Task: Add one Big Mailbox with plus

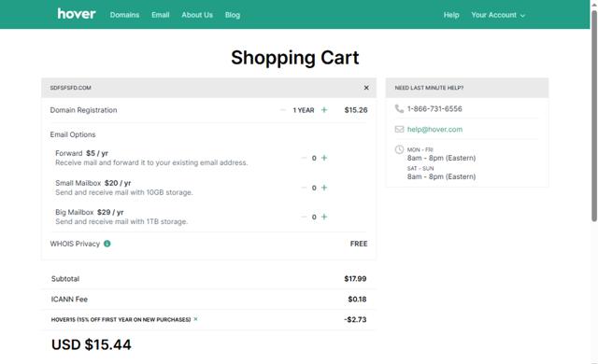Action: coord(324,217)
